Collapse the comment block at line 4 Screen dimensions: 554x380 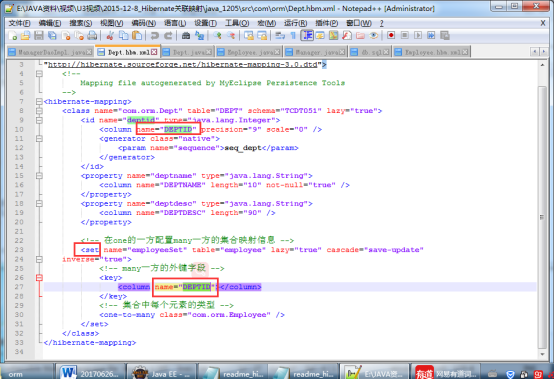coord(39,74)
